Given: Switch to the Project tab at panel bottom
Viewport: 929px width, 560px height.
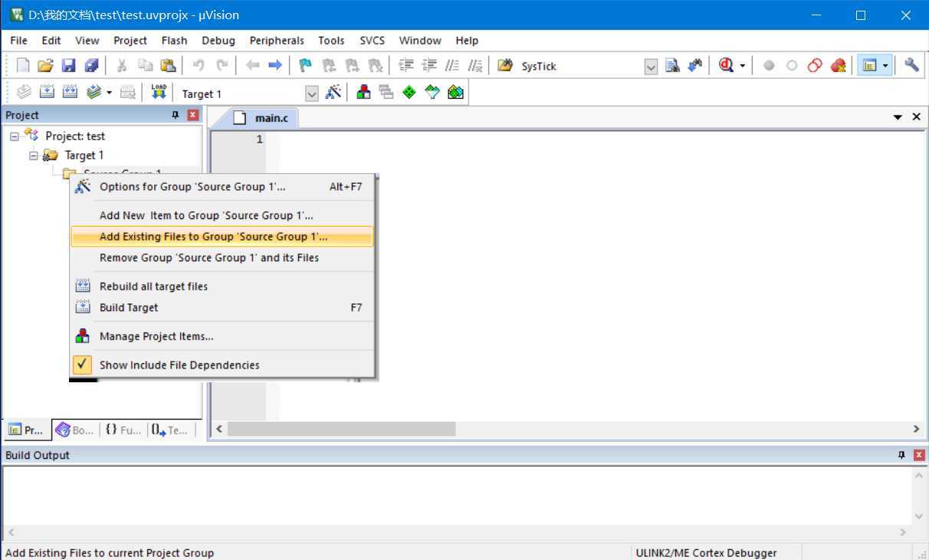Looking at the screenshot, I should coord(27,430).
